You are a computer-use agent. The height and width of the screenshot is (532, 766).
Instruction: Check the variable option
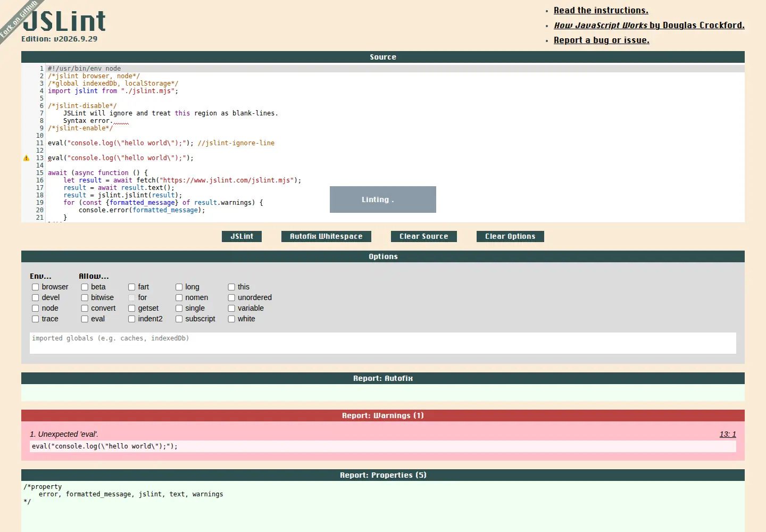(x=232, y=309)
